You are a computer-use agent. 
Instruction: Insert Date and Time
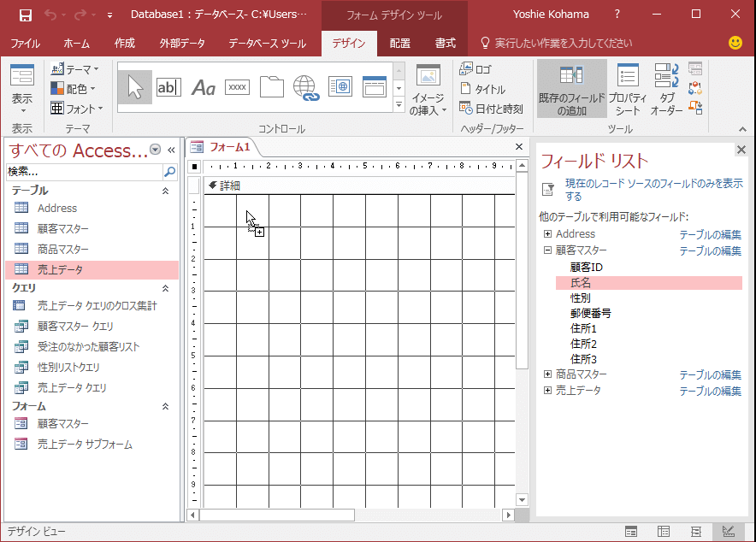point(491,109)
